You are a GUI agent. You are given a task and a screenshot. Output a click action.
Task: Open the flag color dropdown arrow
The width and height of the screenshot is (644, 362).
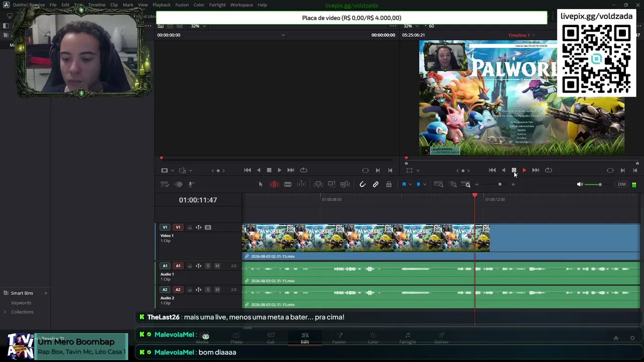click(x=410, y=185)
